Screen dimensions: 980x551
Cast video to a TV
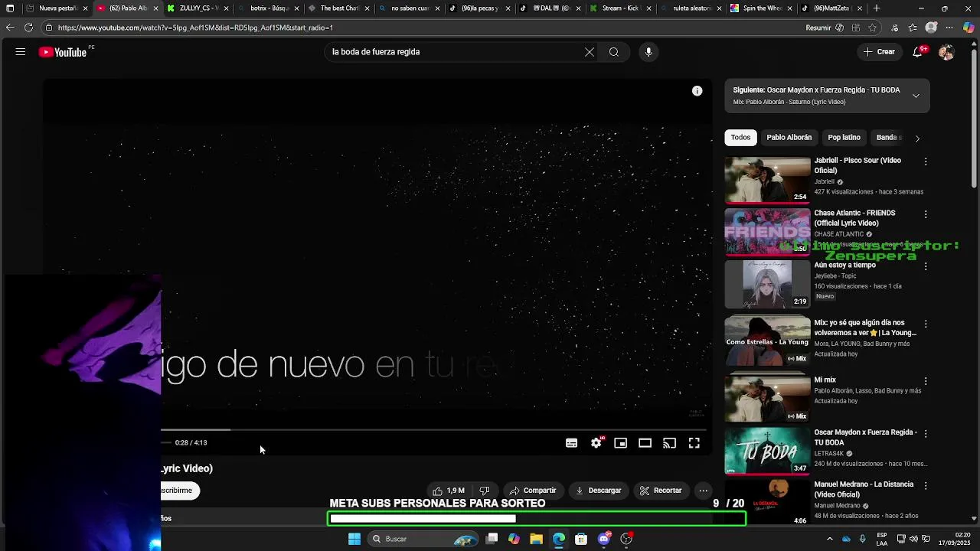click(x=670, y=443)
